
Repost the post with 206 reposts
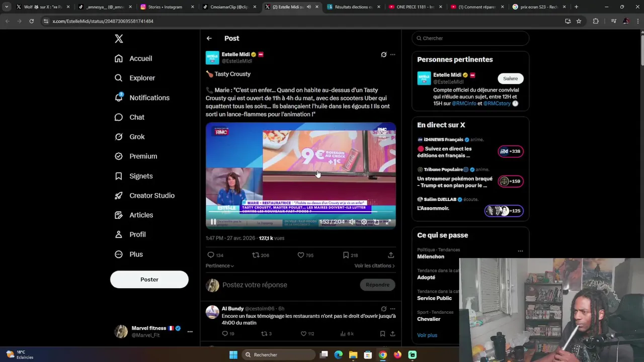tap(261, 255)
